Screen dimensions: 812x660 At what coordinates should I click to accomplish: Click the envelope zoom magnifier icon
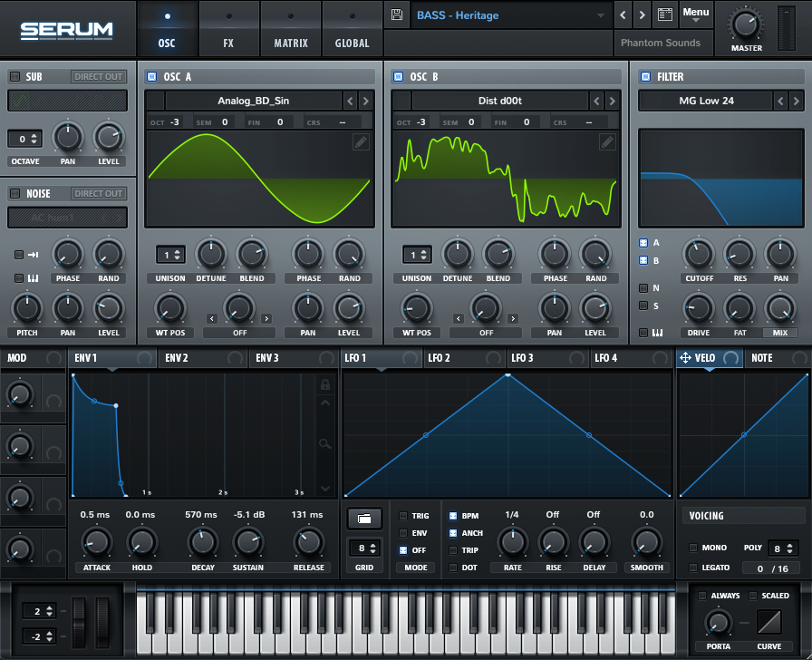(324, 443)
